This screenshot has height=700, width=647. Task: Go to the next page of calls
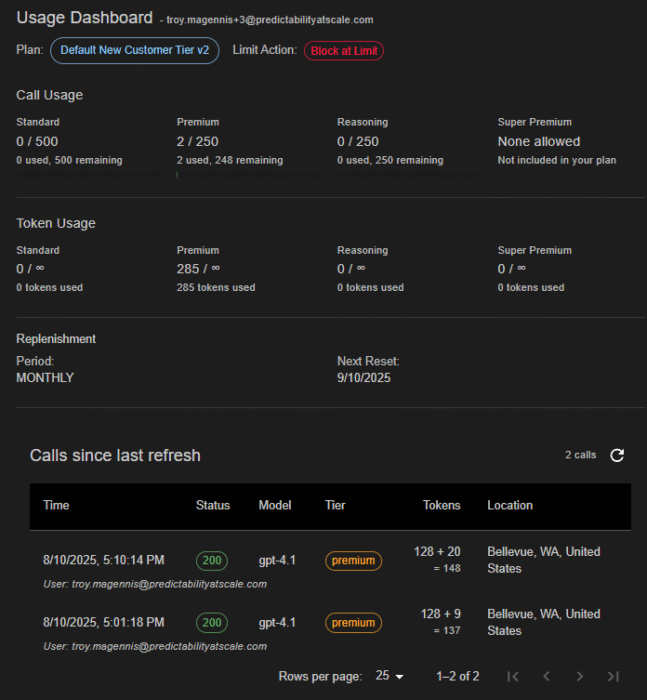580,676
